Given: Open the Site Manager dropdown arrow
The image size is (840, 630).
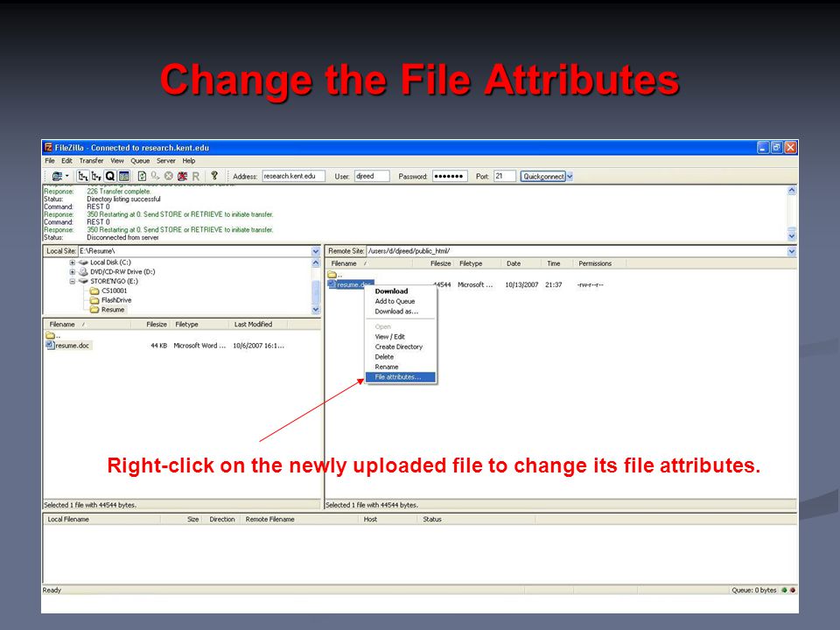Looking at the screenshot, I should pyautogui.click(x=67, y=176).
